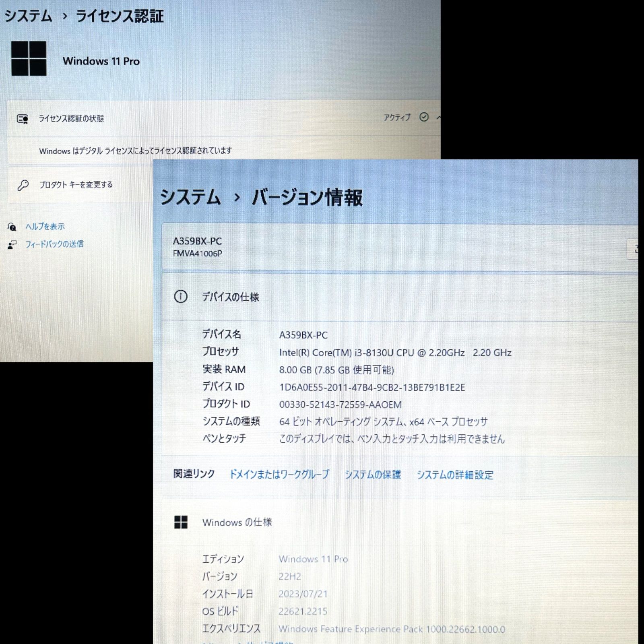The image size is (644, 644).
Task: Click the key icon beside プロダクト キーを変更する
Action: pyautogui.click(x=23, y=185)
